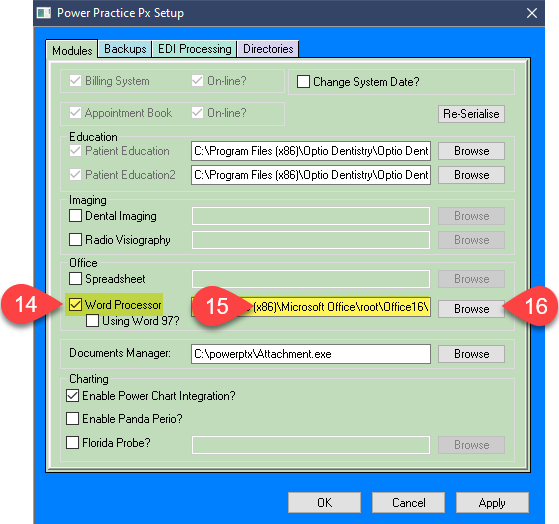The height and width of the screenshot is (524, 559).
Task: Enable the Change System Date checkbox
Action: pyautogui.click(x=303, y=81)
